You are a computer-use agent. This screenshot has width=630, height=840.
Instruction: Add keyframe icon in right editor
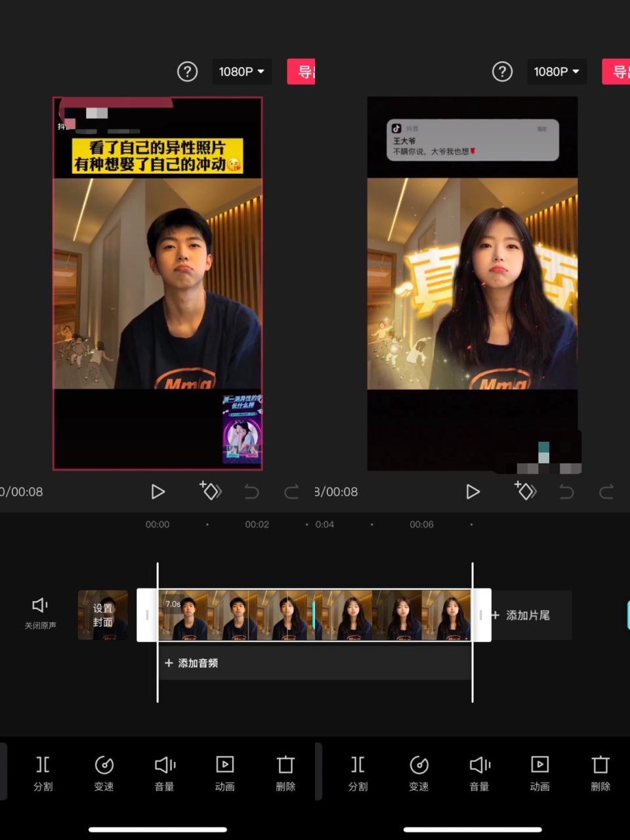526,490
